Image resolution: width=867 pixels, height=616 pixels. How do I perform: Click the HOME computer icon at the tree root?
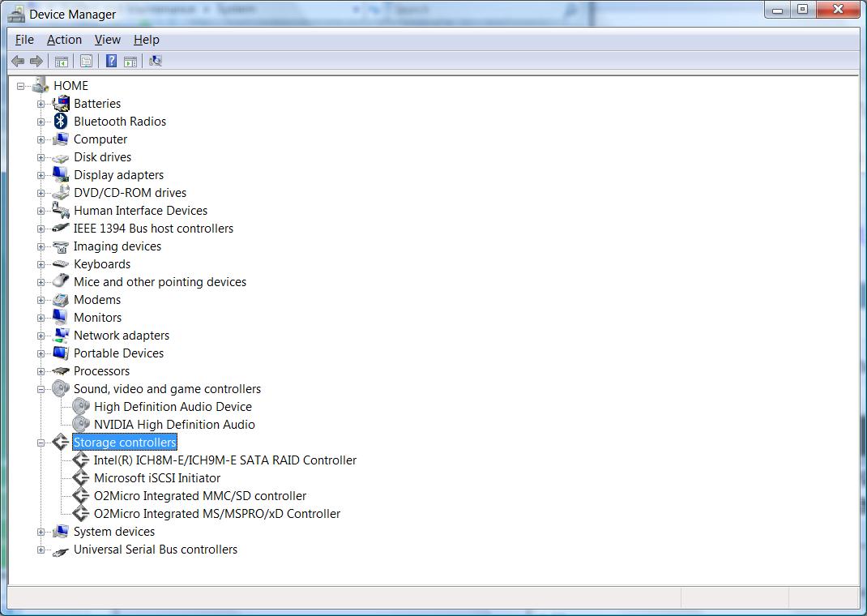point(41,85)
